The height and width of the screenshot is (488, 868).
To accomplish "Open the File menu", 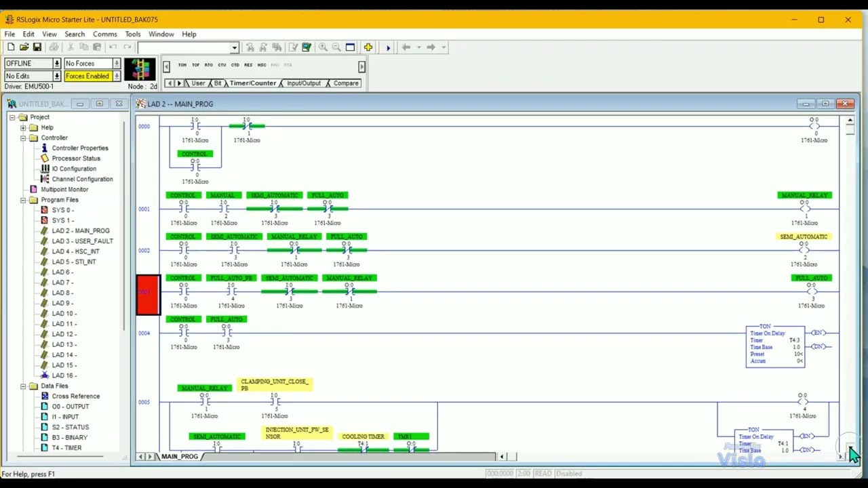I will 9,34.
